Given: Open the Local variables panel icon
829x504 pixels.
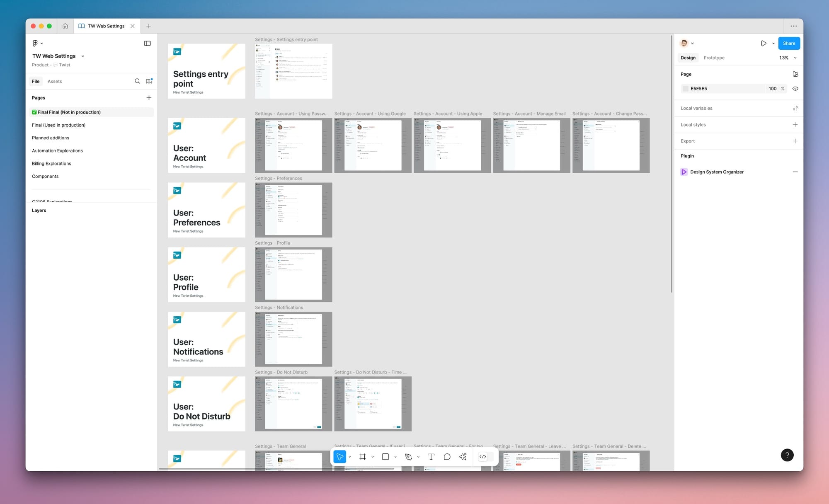Looking at the screenshot, I should pos(795,108).
